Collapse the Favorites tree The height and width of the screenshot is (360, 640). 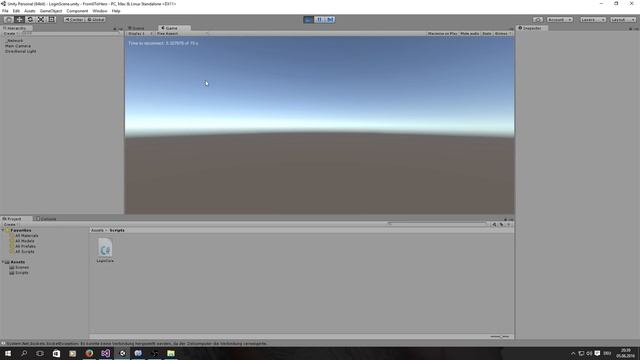coord(3,230)
